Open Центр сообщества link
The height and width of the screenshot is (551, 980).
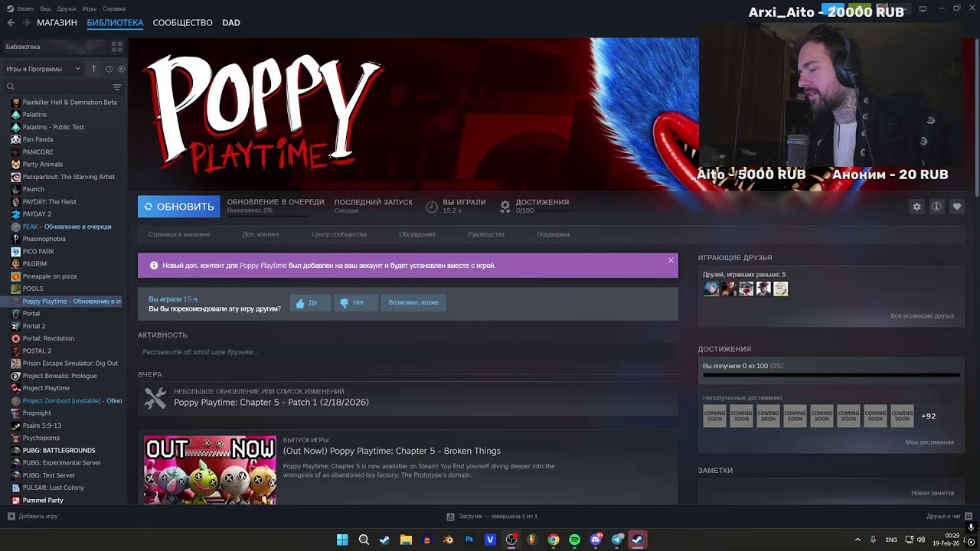339,234
